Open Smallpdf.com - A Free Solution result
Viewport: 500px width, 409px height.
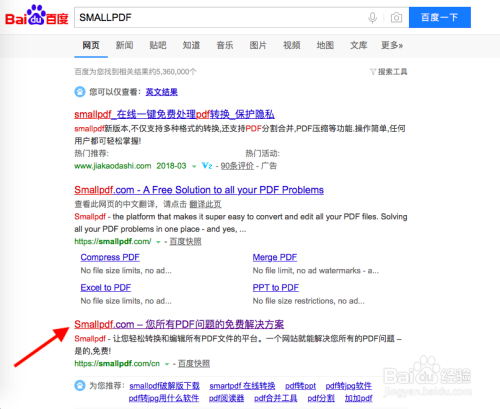(x=199, y=190)
